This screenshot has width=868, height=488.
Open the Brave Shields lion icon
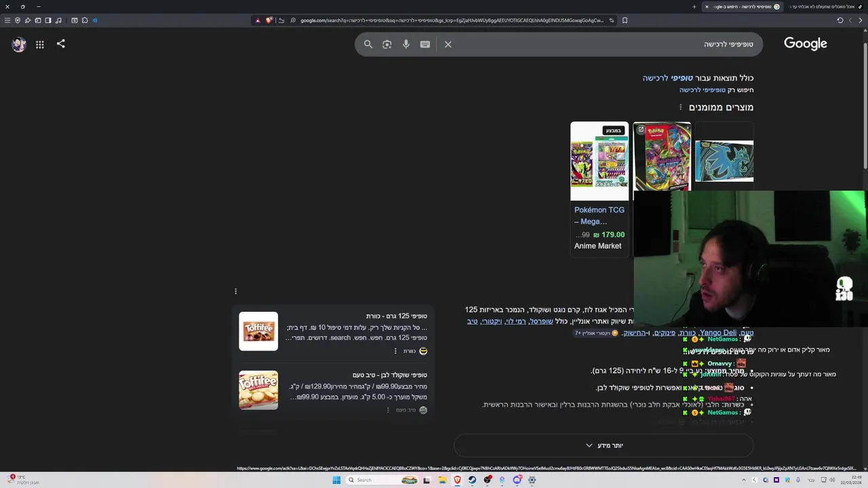[x=269, y=20]
